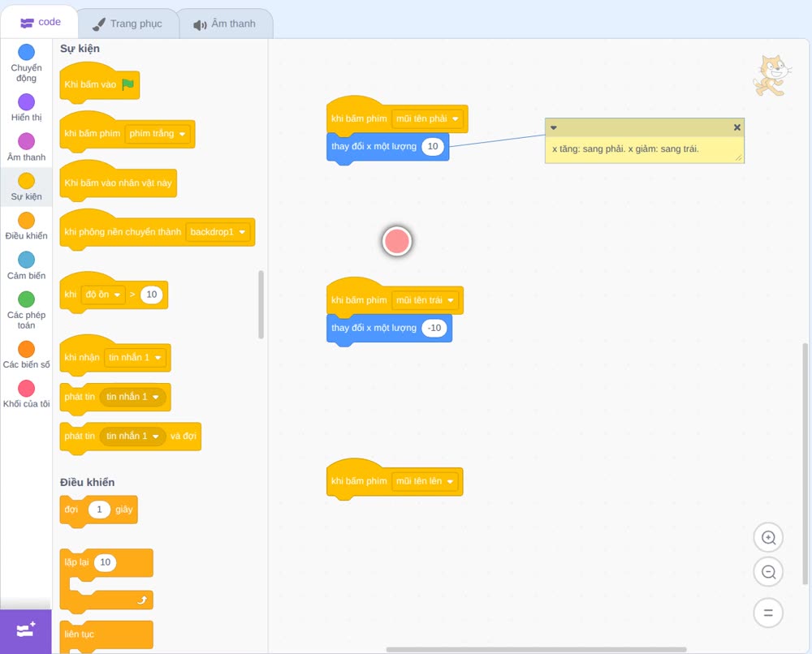
Task: Open the độ ồn dropdown
Action: coord(103,295)
